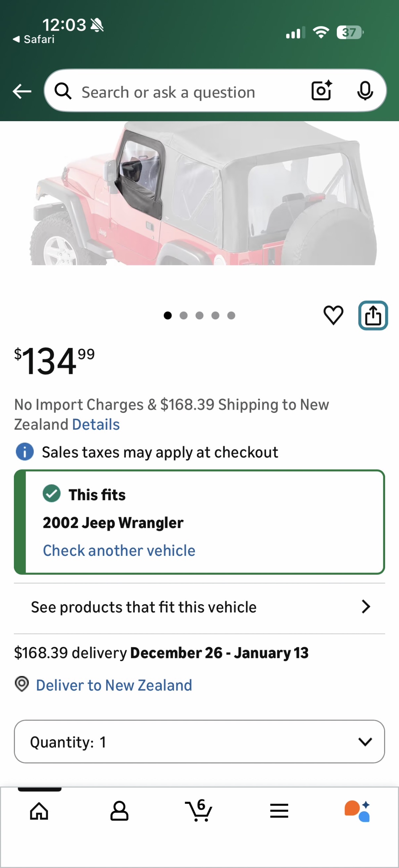
Task: Tap Deliver to New Zealand link
Action: tap(114, 685)
